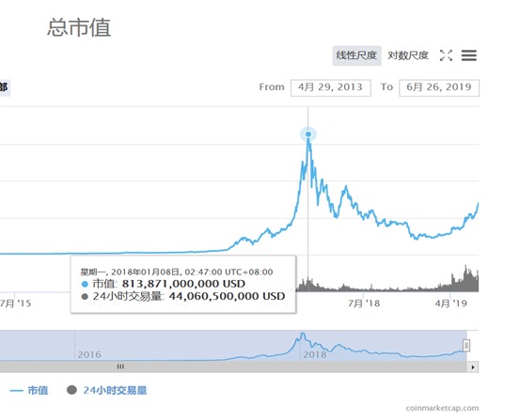Image resolution: width=520 pixels, height=420 pixels.
Task: Edit the To date field
Action: [439, 87]
